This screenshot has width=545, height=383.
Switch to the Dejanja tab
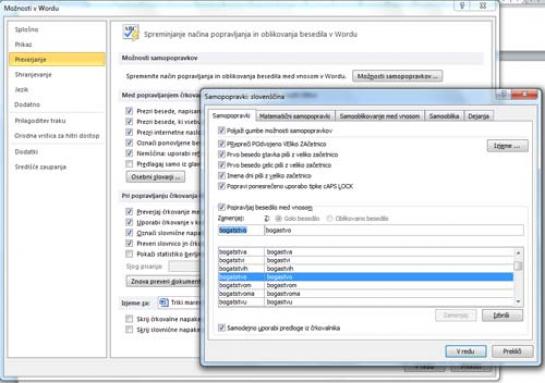click(479, 116)
